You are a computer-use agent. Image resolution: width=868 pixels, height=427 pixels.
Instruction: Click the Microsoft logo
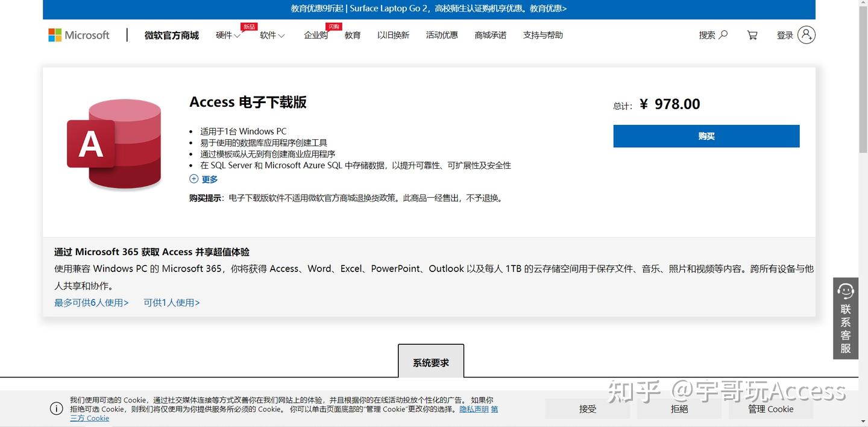[79, 35]
